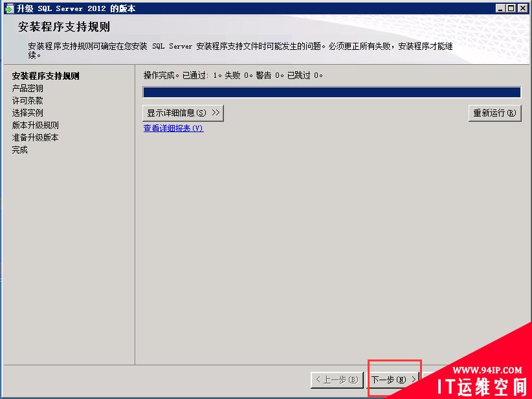Select 选择实例 step in sidebar
The image size is (532, 399).
click(x=27, y=113)
